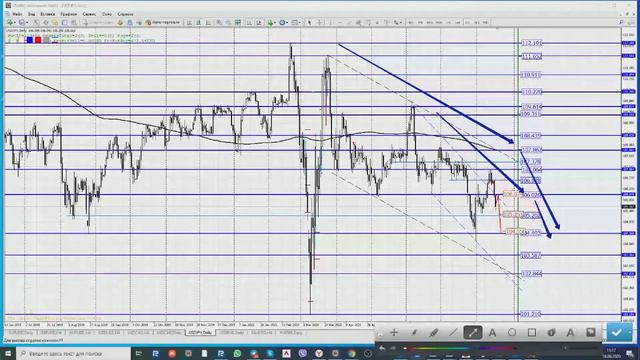Open the Arrows objects dropdown
Image resolution: width=640 pixels, height=360 pixels.
tap(398, 22)
